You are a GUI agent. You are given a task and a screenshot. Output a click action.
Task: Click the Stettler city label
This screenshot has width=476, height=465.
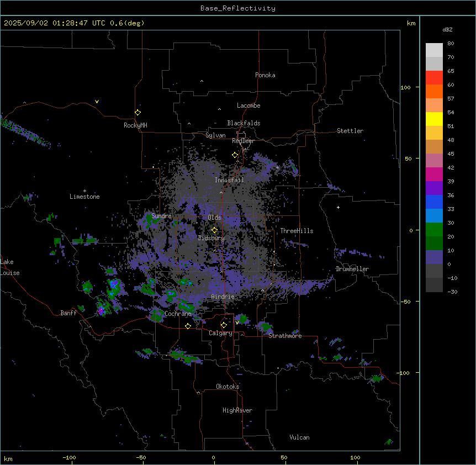350,131
